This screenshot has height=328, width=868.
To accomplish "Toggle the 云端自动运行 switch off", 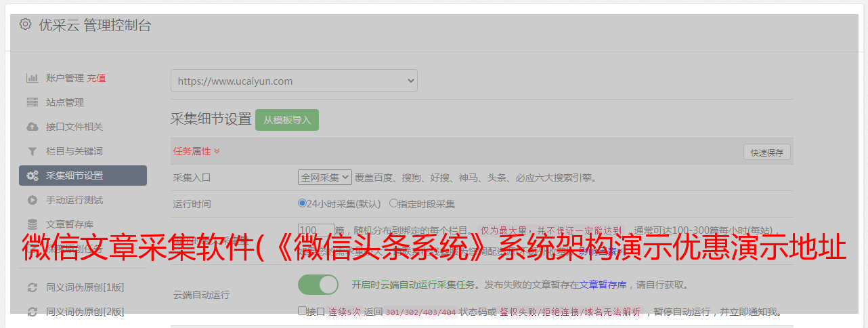I will click(x=318, y=285).
